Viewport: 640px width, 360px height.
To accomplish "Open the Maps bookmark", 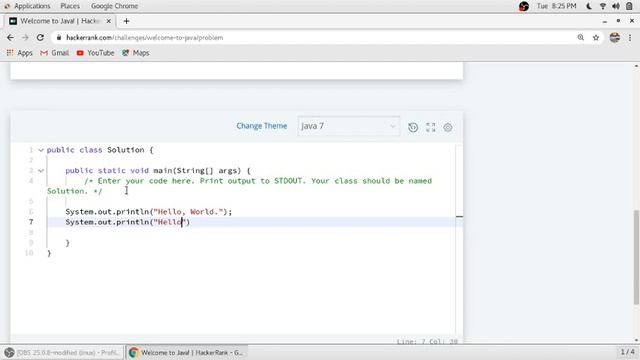I will [x=136, y=53].
